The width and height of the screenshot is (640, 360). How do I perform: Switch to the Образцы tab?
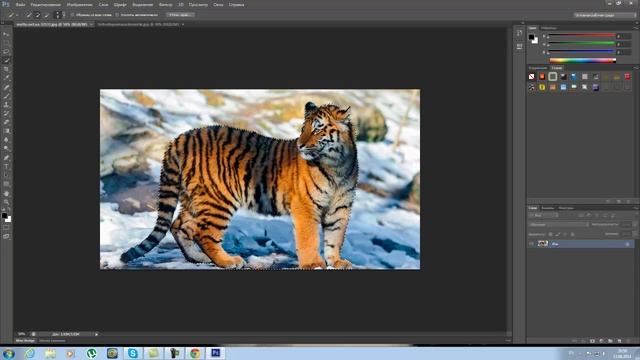549,28
